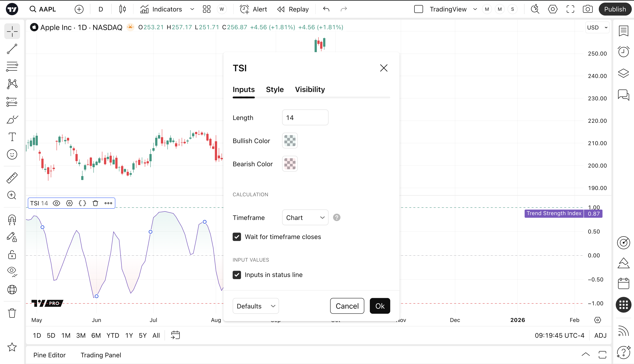Uncheck Inputs in status line
The height and width of the screenshot is (364, 634).
point(237,275)
